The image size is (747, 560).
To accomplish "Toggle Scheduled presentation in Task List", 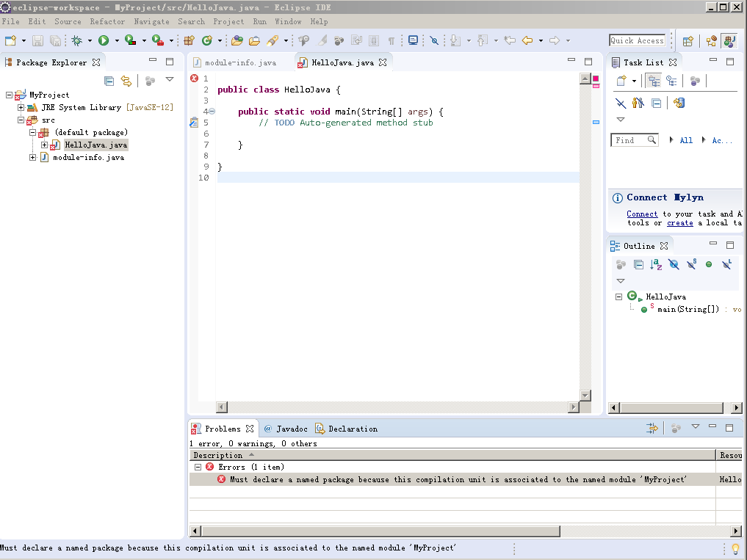I will tap(672, 81).
